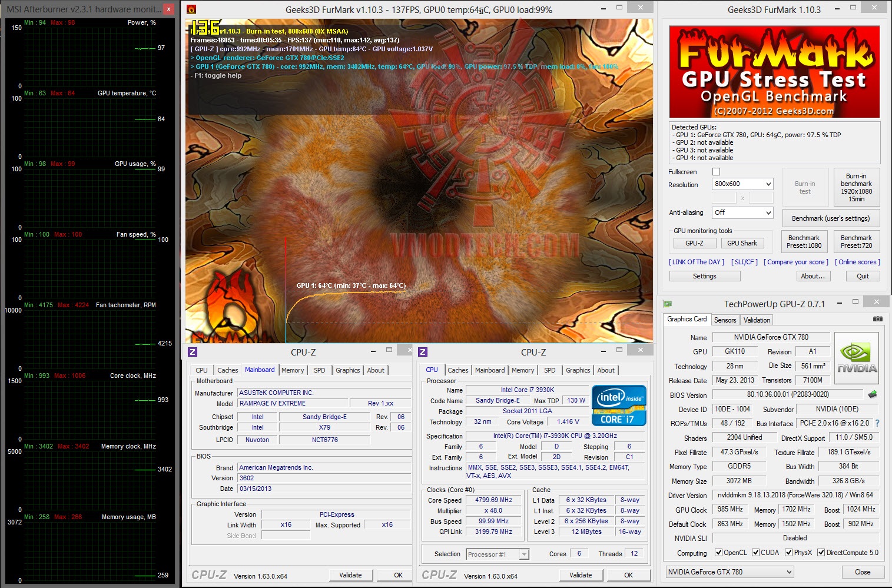The width and height of the screenshot is (892, 588).
Task: Click the Mainboard CPU-Z window title icon
Action: tap(193, 352)
